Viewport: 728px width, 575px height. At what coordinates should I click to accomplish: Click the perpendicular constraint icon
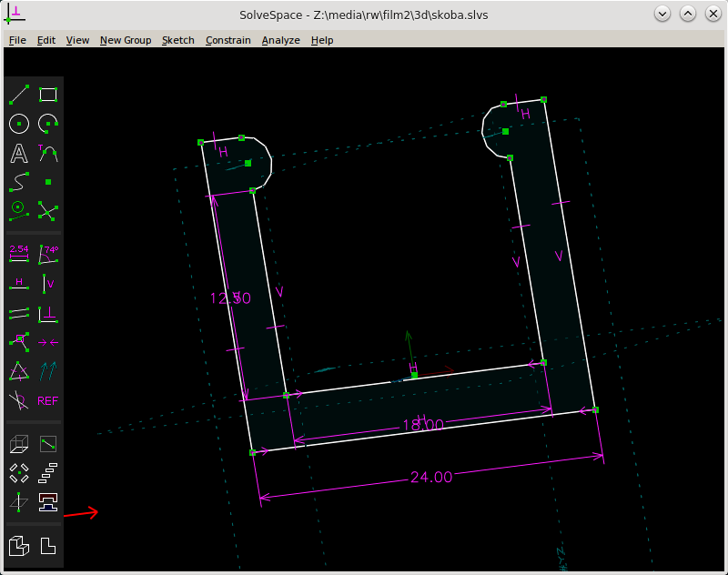point(48,313)
